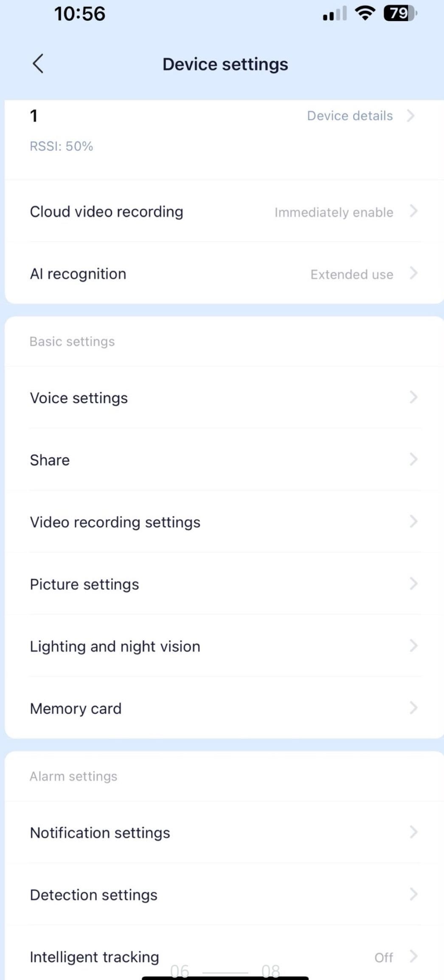Tap the back arrow icon

[x=38, y=64]
